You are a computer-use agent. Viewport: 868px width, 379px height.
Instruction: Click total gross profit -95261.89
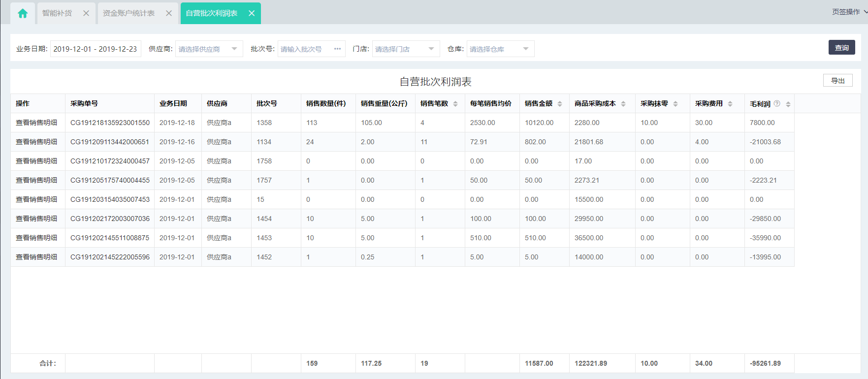click(765, 363)
